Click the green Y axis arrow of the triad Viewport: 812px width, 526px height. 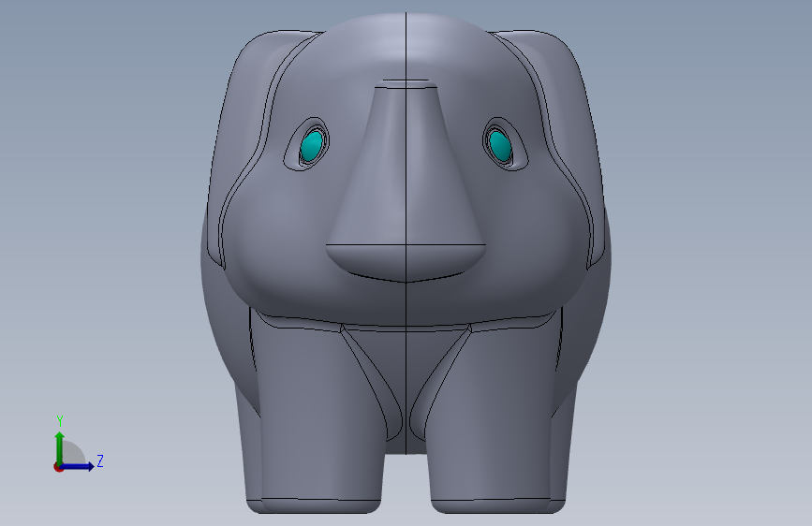pos(60,448)
